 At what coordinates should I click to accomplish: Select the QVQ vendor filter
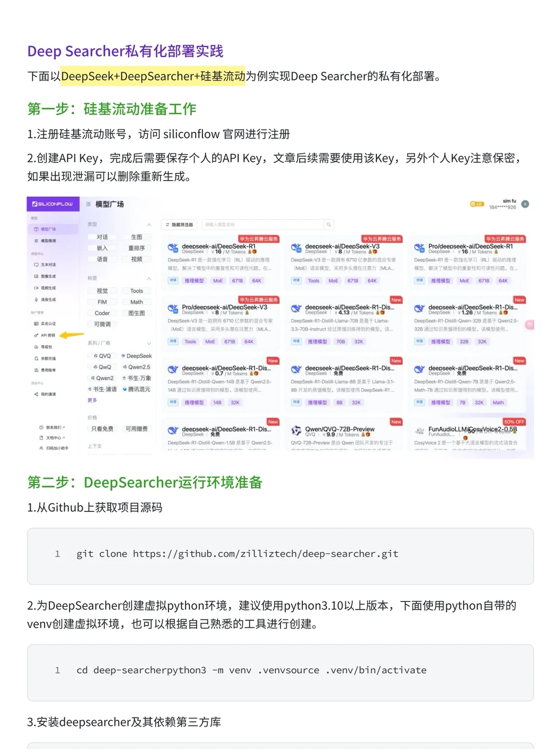tap(102, 356)
